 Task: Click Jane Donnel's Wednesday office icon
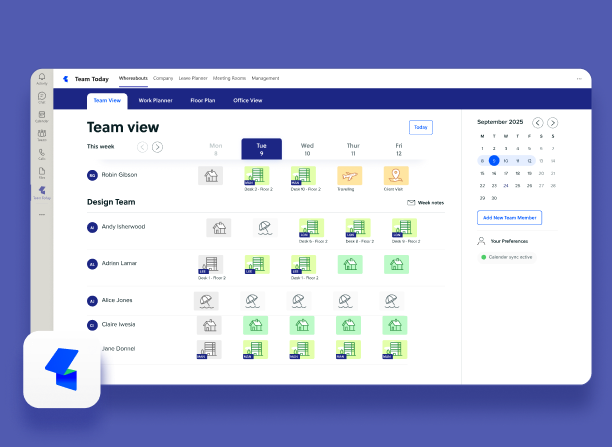tap(302, 349)
